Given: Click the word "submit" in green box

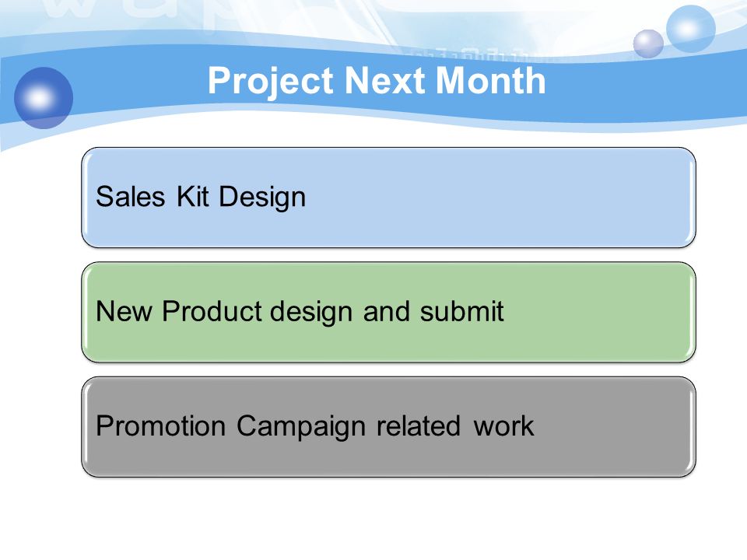Looking at the screenshot, I should pyautogui.click(x=461, y=311).
